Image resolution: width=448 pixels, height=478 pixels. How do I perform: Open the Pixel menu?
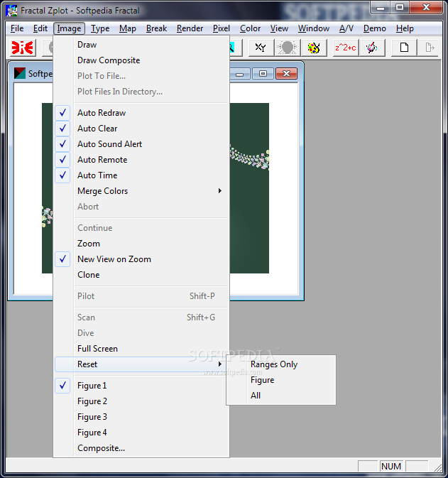point(222,28)
